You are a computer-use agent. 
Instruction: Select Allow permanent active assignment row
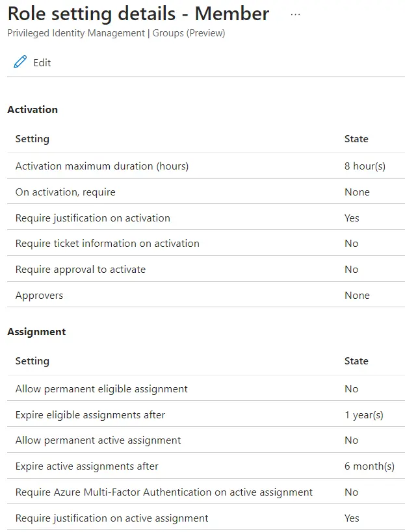click(98, 440)
